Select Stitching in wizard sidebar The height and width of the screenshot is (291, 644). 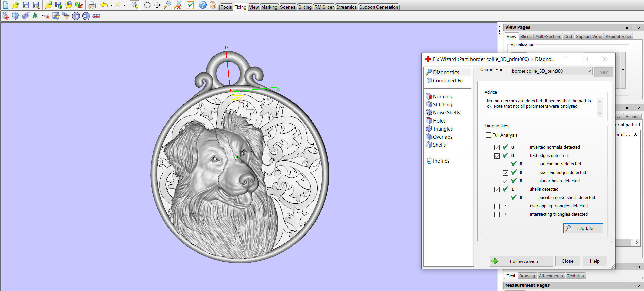[442, 105]
